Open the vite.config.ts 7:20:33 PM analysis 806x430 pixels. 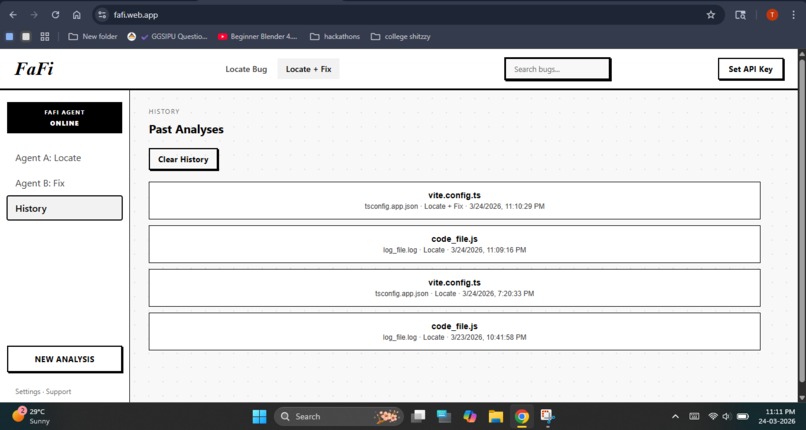pos(454,288)
